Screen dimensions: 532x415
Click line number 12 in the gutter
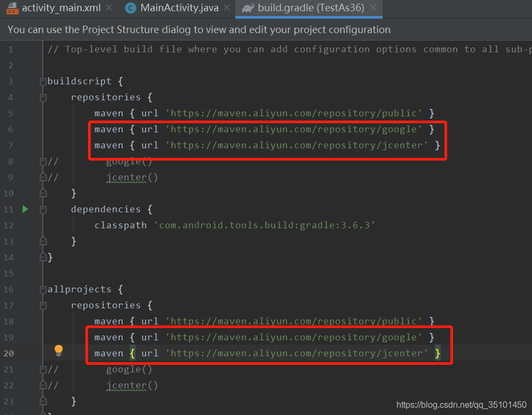click(9, 225)
